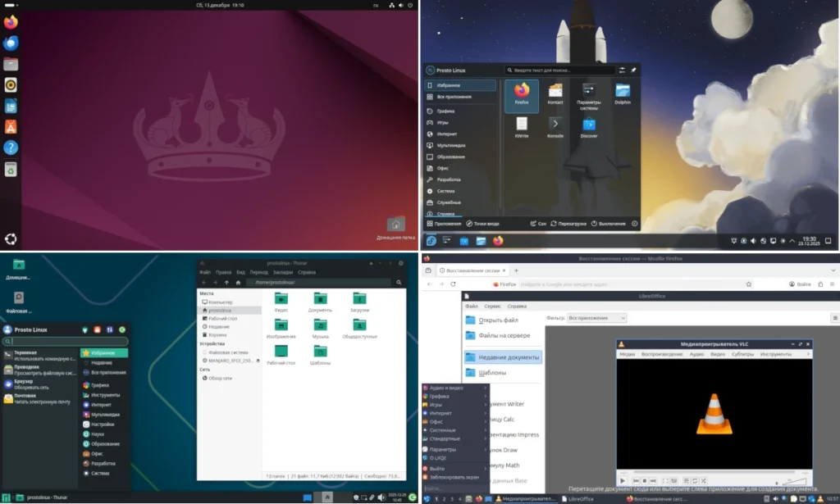Click the Whisker menu search field
840x504 pixels.
coord(66,342)
